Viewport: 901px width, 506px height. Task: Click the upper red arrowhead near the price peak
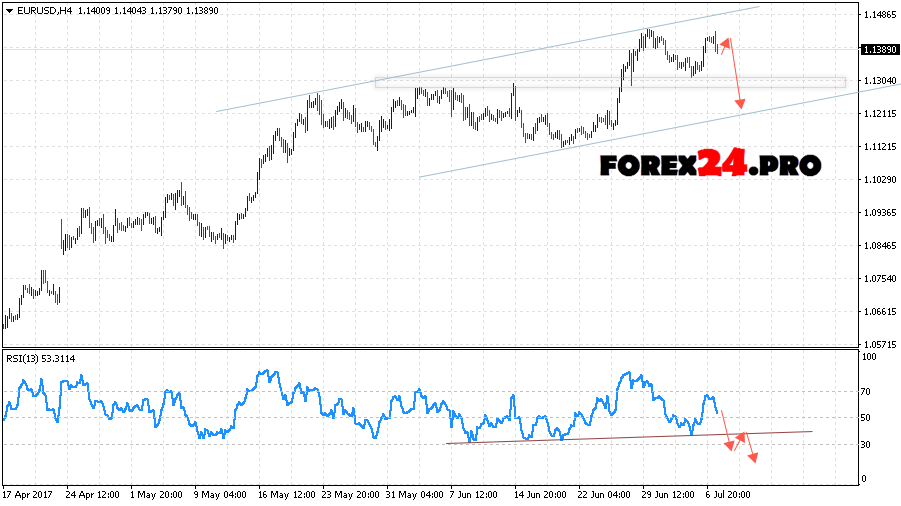[725, 42]
